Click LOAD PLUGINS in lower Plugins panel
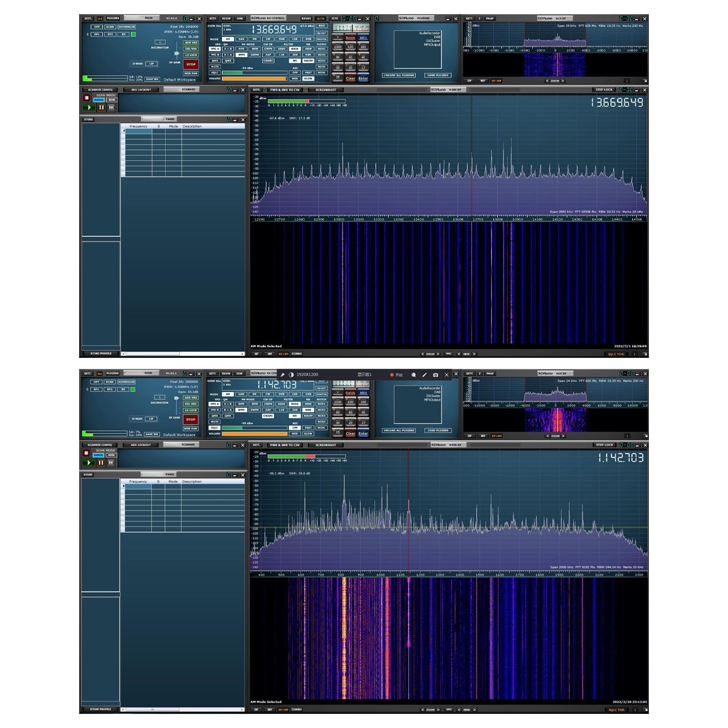728x728 pixels. (438, 430)
